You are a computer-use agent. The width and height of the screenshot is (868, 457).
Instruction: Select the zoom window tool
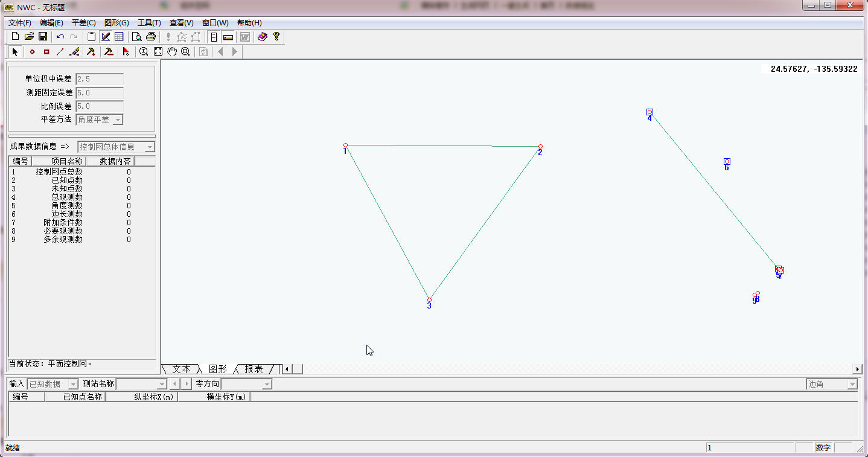[186, 52]
